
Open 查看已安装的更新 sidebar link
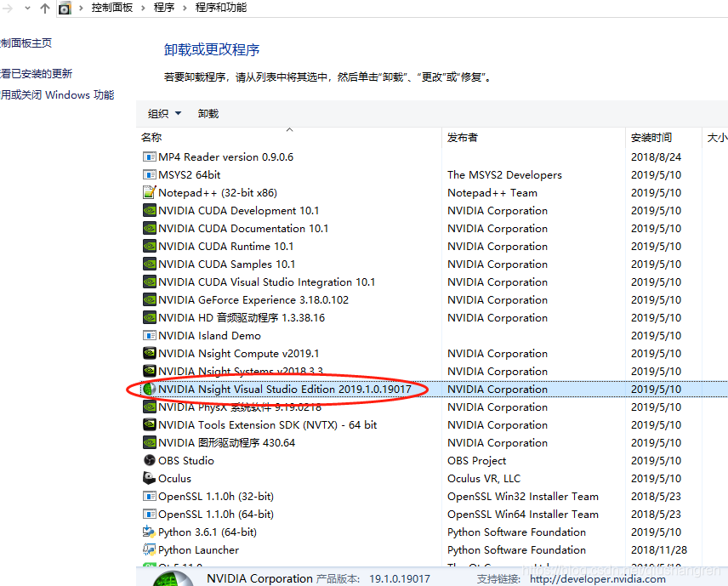tap(36, 74)
